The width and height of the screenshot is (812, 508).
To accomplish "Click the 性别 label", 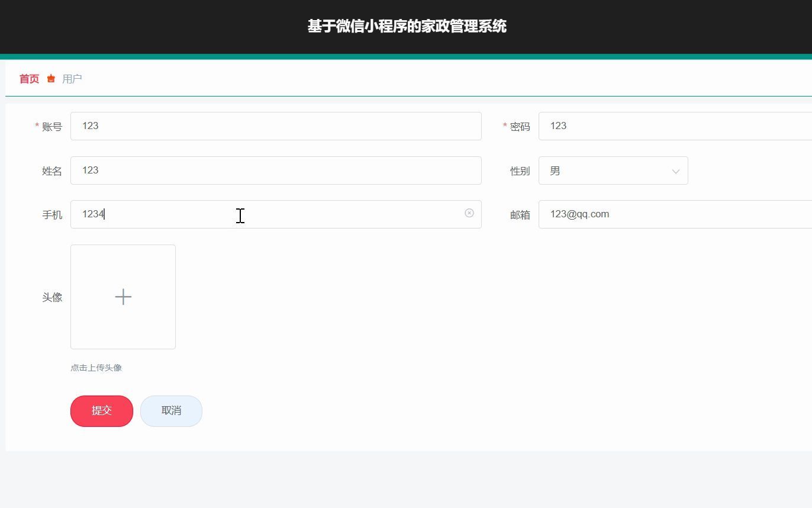I will click(520, 171).
